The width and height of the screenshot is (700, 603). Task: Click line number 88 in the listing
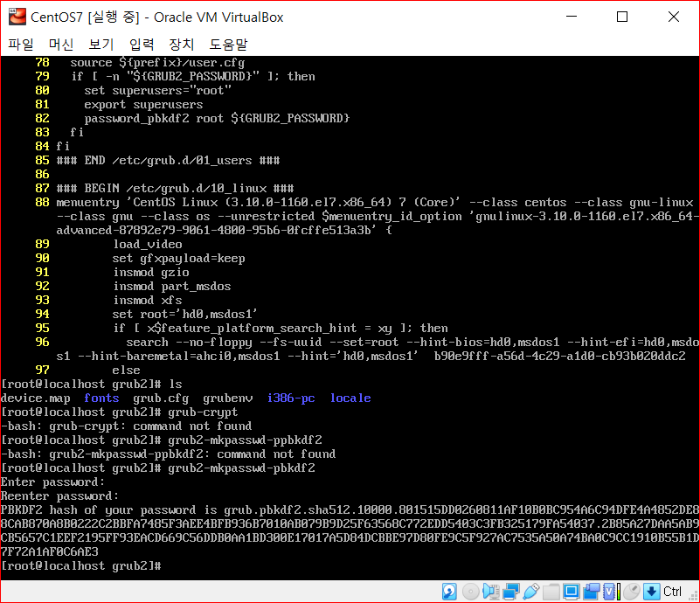click(x=42, y=202)
